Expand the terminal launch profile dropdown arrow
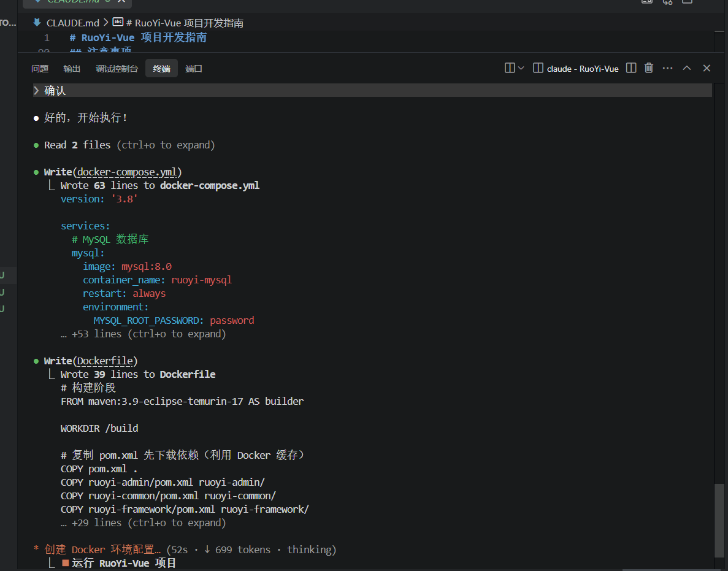 521,68
